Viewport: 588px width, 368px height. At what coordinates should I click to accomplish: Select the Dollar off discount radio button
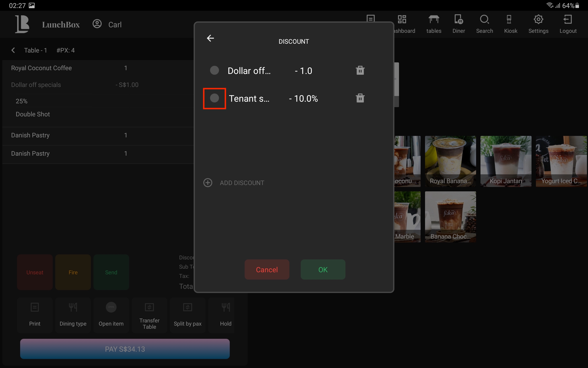coord(214,70)
